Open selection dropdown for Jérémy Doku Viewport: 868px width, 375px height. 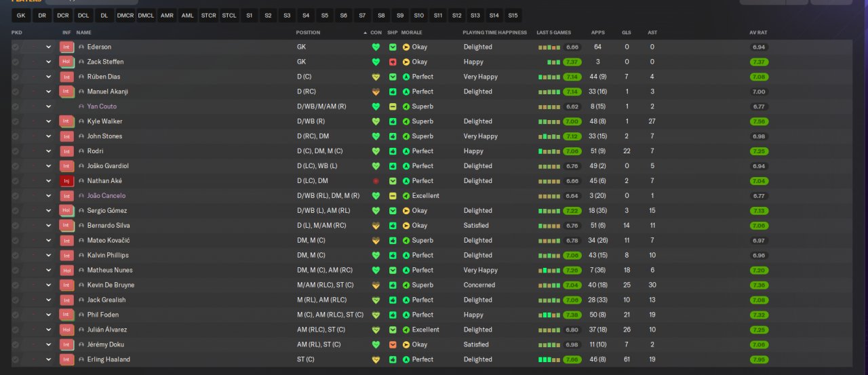pos(48,344)
